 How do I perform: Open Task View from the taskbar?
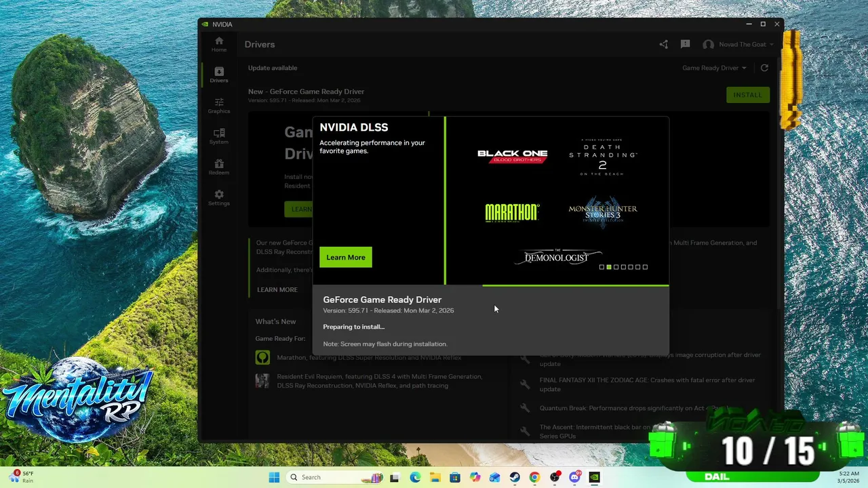pyautogui.click(x=395, y=477)
